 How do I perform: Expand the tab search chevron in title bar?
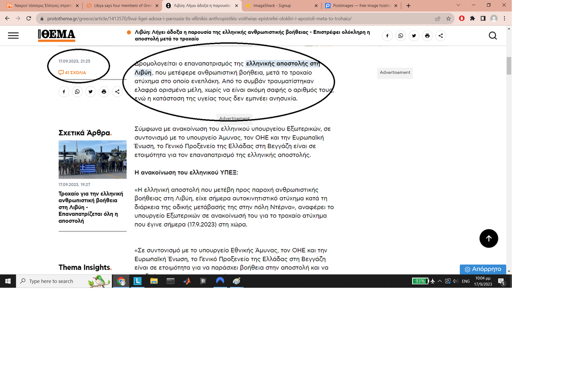(x=458, y=5)
